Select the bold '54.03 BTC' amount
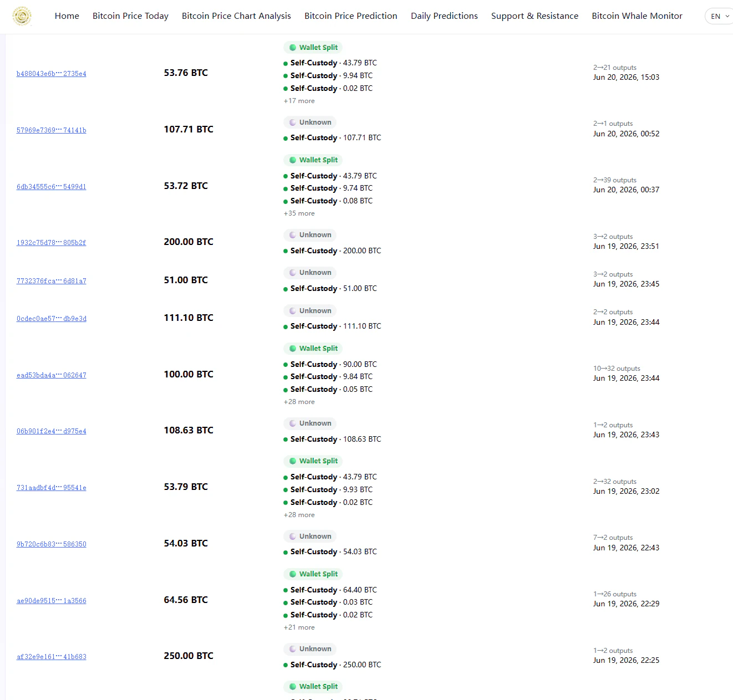The width and height of the screenshot is (733, 700). (186, 543)
